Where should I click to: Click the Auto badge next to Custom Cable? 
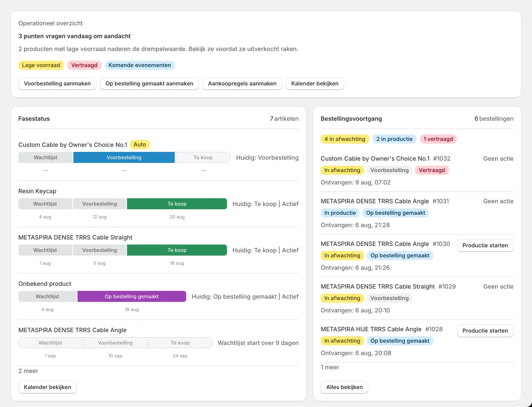[x=140, y=144]
